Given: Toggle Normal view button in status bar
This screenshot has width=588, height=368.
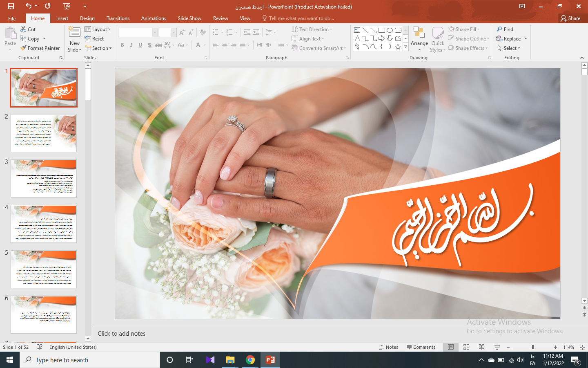Looking at the screenshot, I should pos(451,347).
